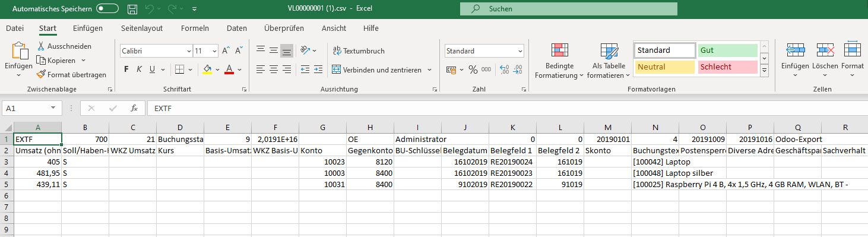
Task: Open text orientation options
Action: click(308, 51)
